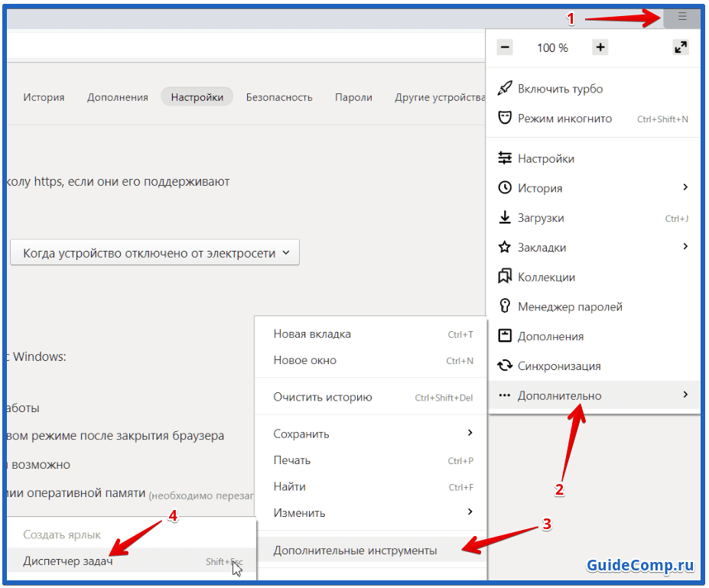Switch to the Безопасность tab
The height and width of the screenshot is (588, 709).
[x=279, y=97]
